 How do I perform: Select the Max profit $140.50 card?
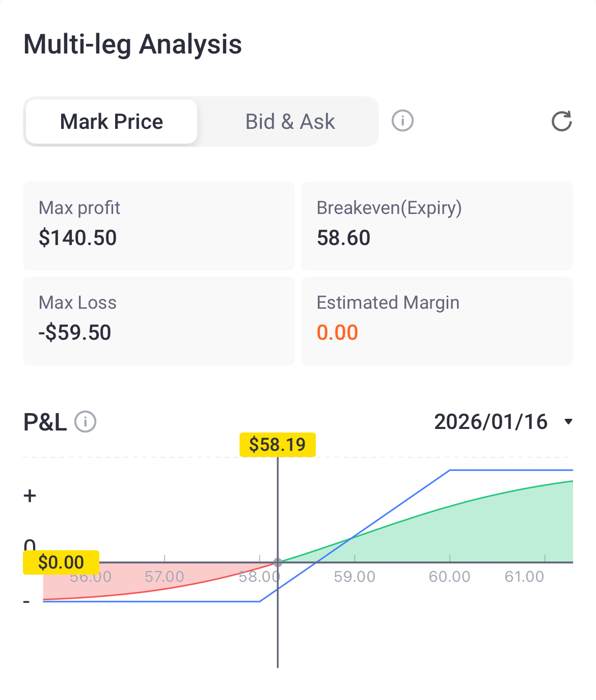tap(159, 226)
